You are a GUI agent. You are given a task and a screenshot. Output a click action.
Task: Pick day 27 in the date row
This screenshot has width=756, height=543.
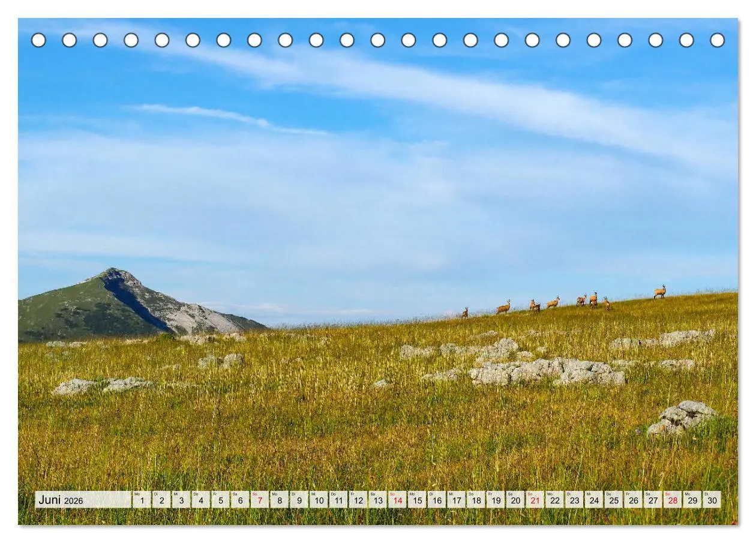[653, 500]
